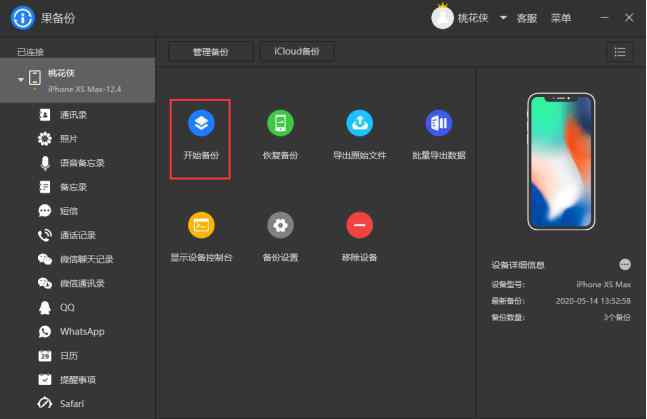Viewport: 647px width, 419px height.
Task: Minimize the window
Action: click(604, 18)
